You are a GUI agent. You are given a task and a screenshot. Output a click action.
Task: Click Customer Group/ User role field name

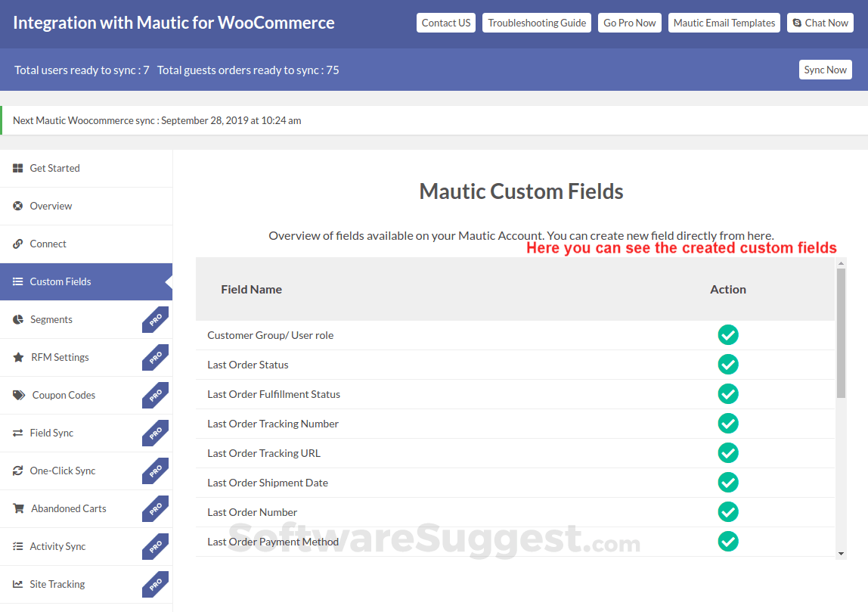coord(270,336)
